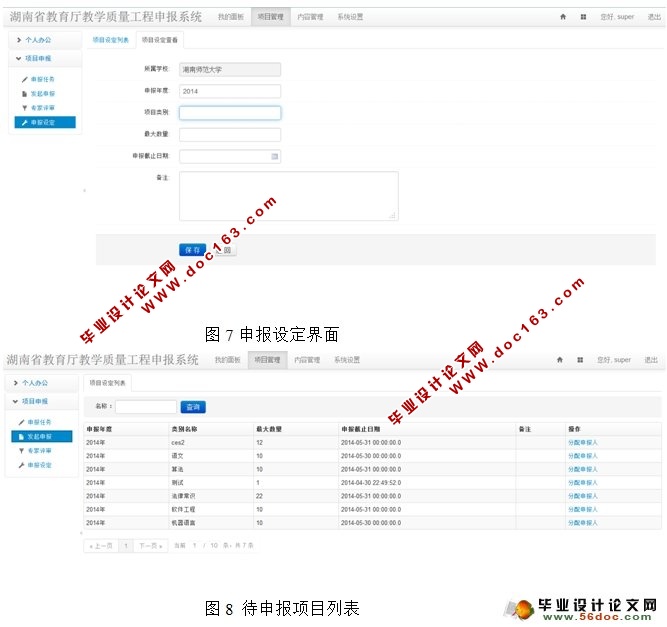Click inside the 备注 text area
The width and height of the screenshot is (667, 627).
tap(289, 196)
